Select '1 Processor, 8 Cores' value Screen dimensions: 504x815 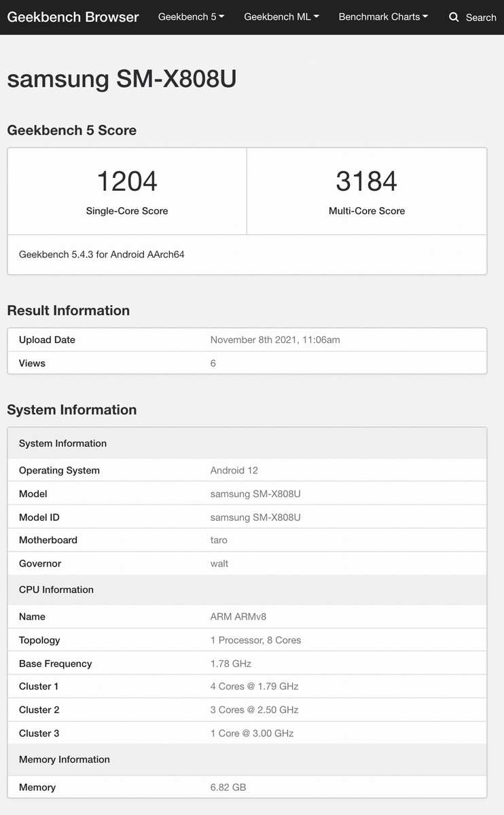(x=255, y=640)
